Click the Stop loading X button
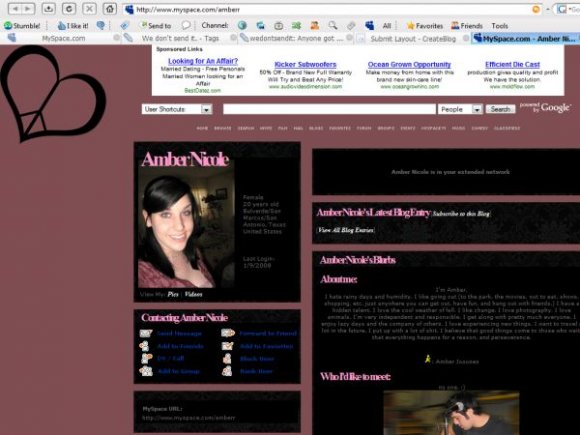This screenshot has width=580, height=435. 89,9
